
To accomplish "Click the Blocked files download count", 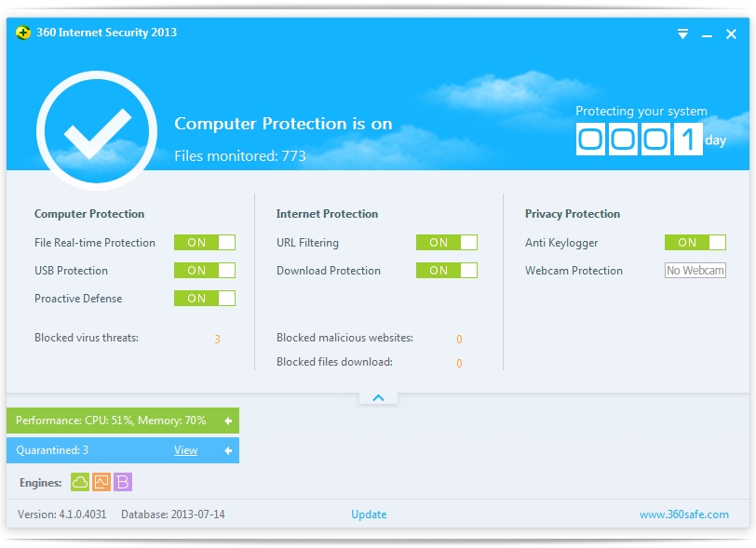I will [459, 364].
